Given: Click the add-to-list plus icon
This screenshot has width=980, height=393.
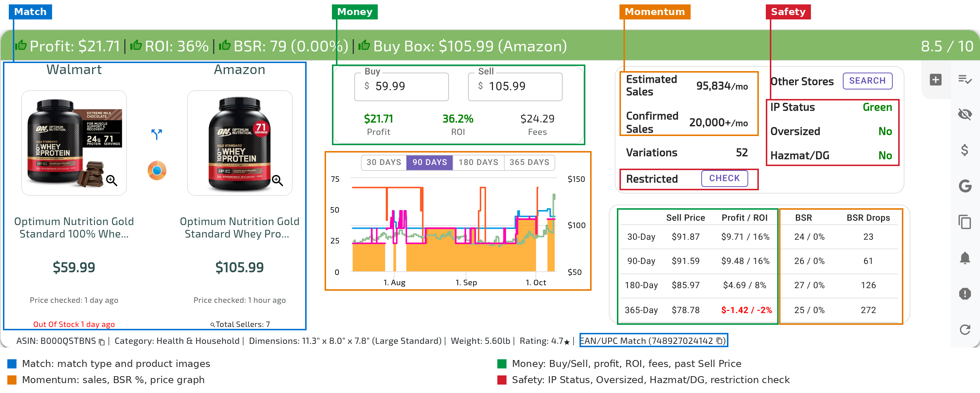Looking at the screenshot, I should pos(936,80).
